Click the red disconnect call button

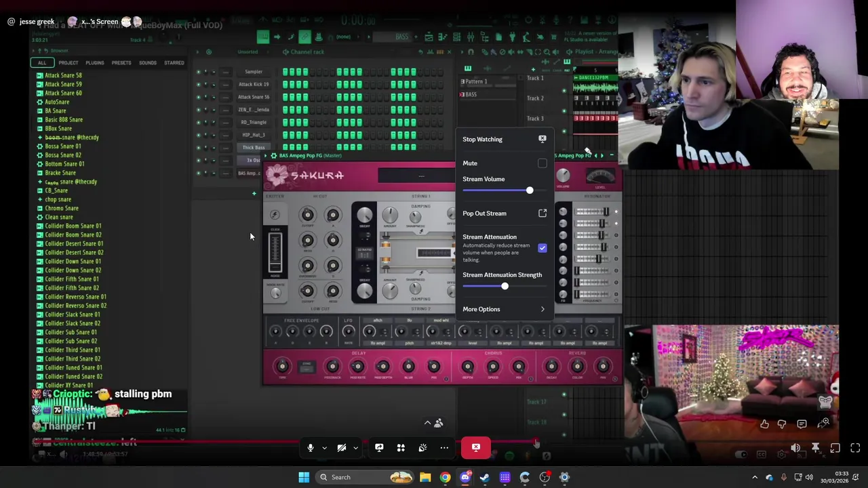[476, 447]
